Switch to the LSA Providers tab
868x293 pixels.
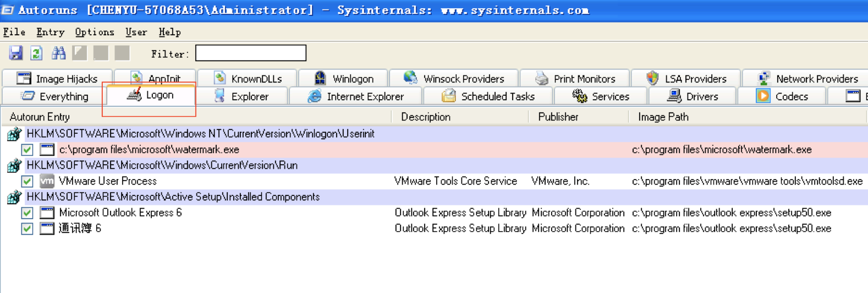click(x=686, y=79)
